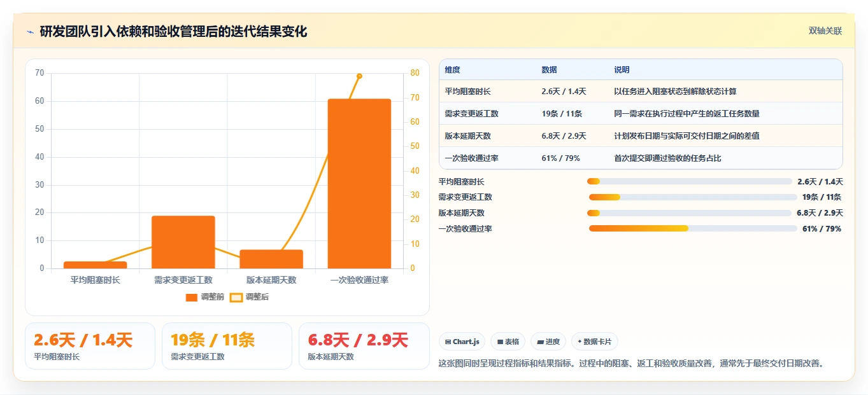Click left axis tick label 70
Screen dimensions: 868x395
[x=39, y=73]
